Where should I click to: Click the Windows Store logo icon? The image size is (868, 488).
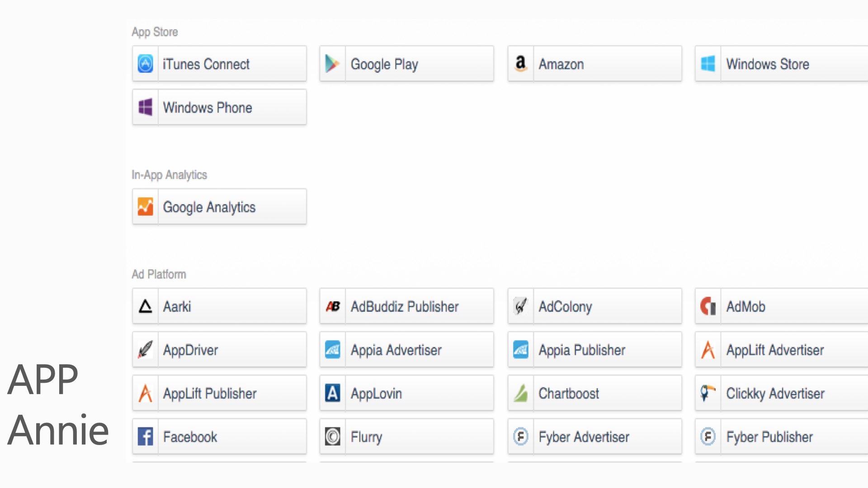708,64
